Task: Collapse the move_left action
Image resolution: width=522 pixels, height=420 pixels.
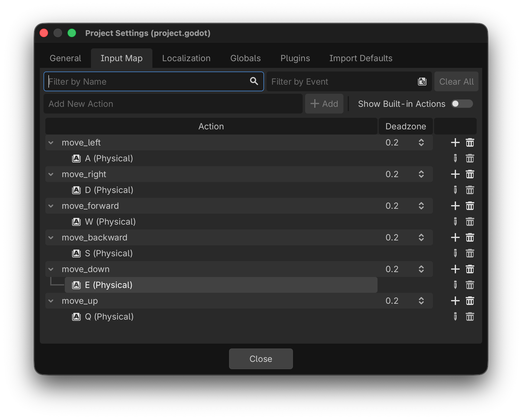Action: [51, 142]
